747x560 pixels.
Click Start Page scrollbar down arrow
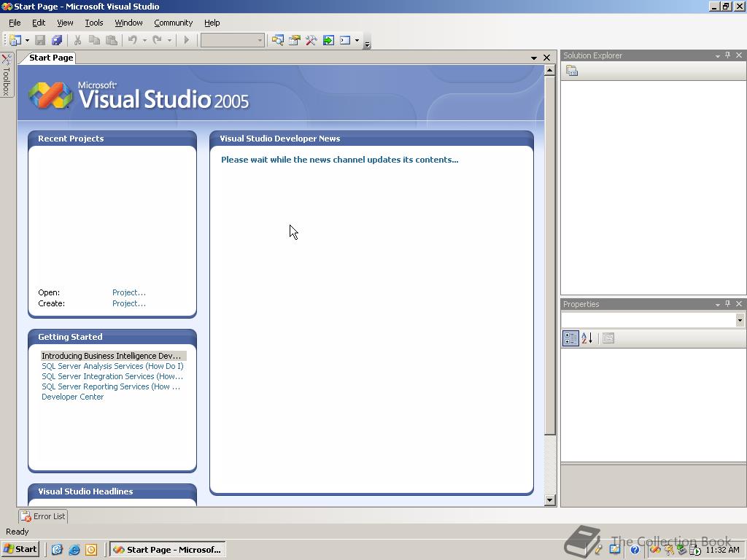[550, 500]
